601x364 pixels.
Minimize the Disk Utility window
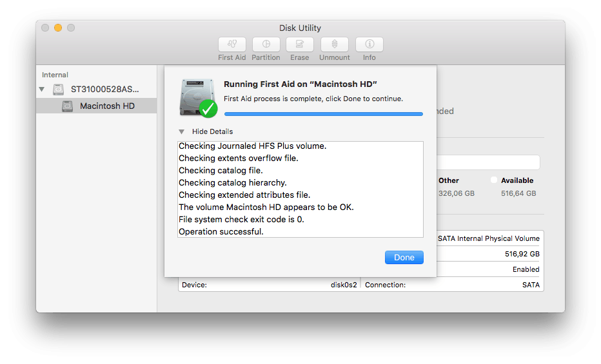click(x=58, y=28)
